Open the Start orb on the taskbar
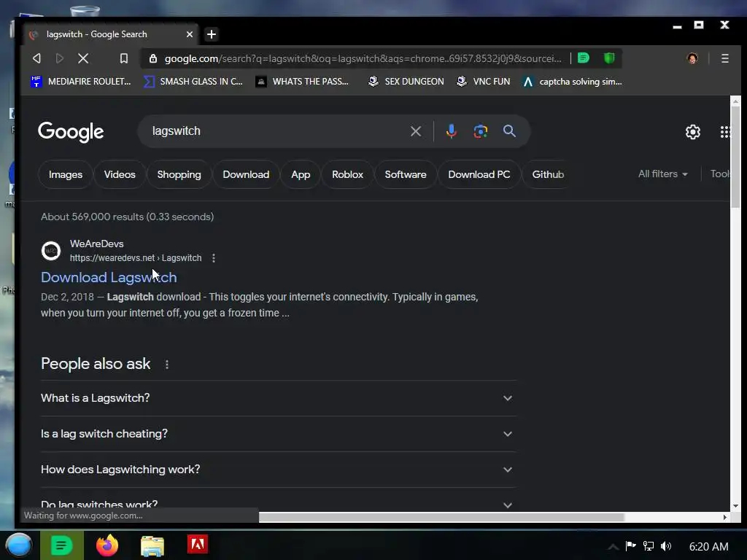Viewport: 747px width, 560px height. click(18, 545)
